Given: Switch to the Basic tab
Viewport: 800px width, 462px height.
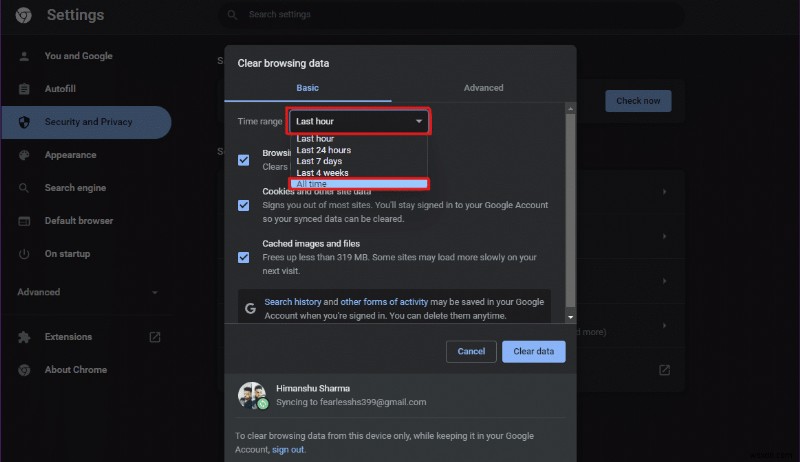Looking at the screenshot, I should coord(308,88).
